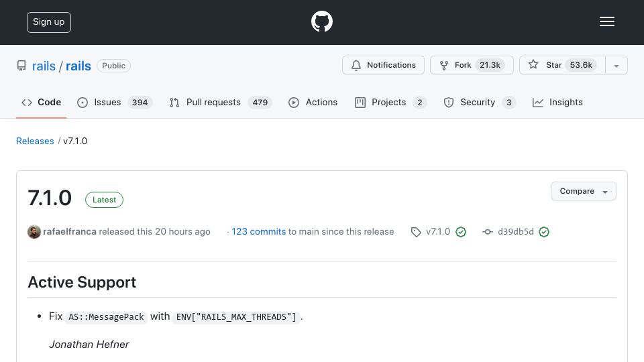Click the Notifications bell button

tap(383, 65)
